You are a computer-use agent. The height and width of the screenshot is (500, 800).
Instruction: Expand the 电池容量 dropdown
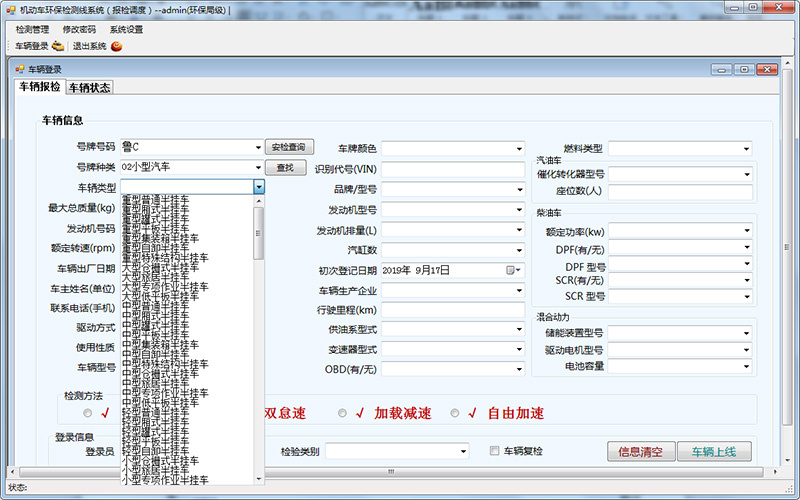[746, 366]
